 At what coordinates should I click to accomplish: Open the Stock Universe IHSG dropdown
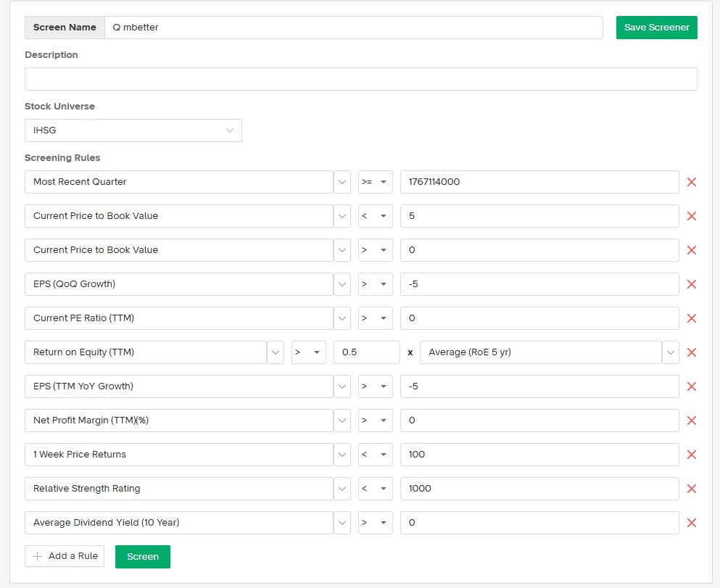(133, 131)
